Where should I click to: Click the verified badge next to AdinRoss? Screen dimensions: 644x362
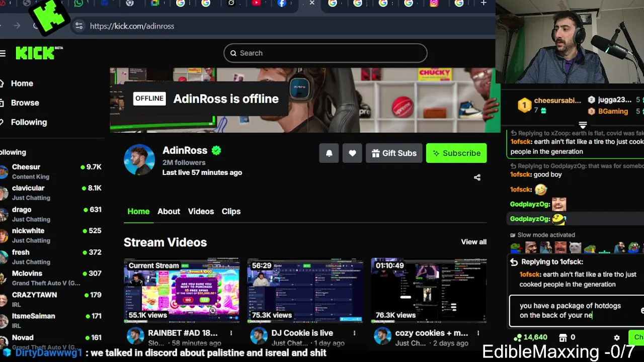216,150
